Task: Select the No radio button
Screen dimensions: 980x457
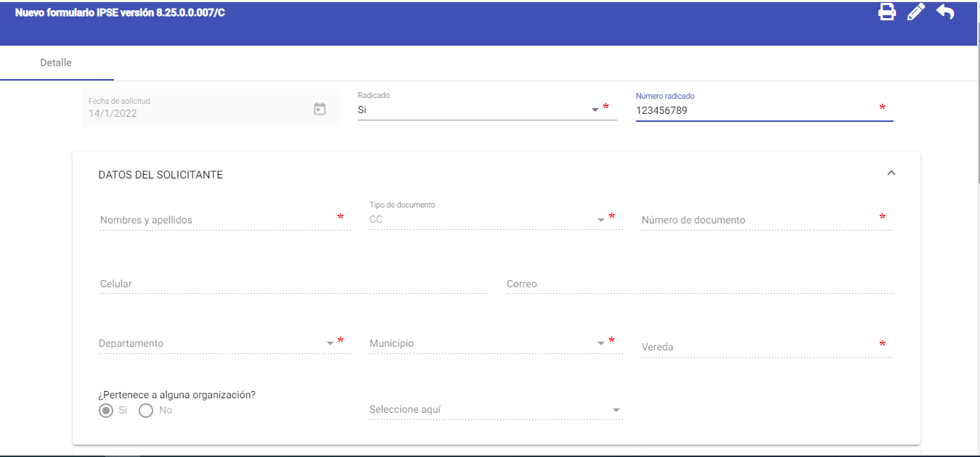Action: [146, 411]
